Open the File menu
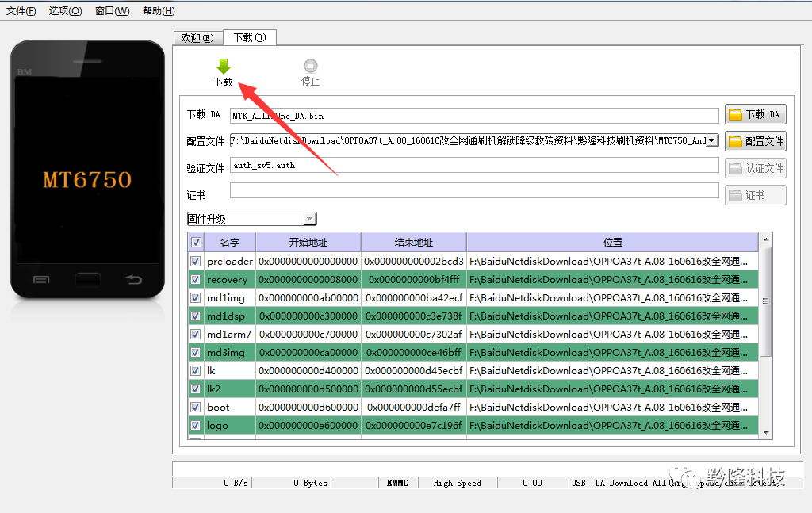Screen dimensions: 812x513 (x=21, y=11)
